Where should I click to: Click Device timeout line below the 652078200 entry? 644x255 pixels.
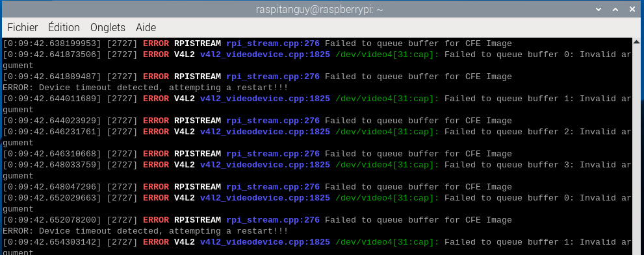tap(146, 231)
